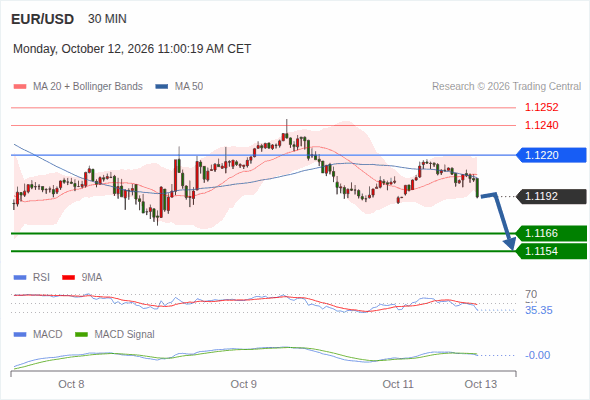This screenshot has height=400, width=590.
Task: Click the MA 50 legend label
Action: (189, 87)
